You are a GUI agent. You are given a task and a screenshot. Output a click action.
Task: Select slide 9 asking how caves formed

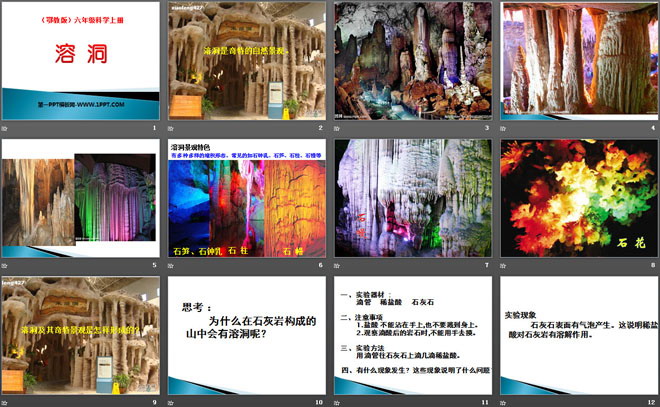(80, 335)
